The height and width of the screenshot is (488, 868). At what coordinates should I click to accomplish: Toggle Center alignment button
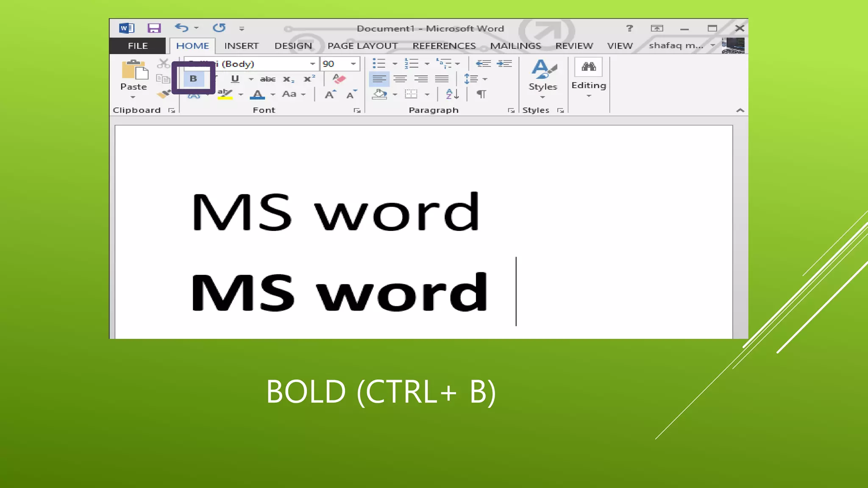[x=400, y=79]
